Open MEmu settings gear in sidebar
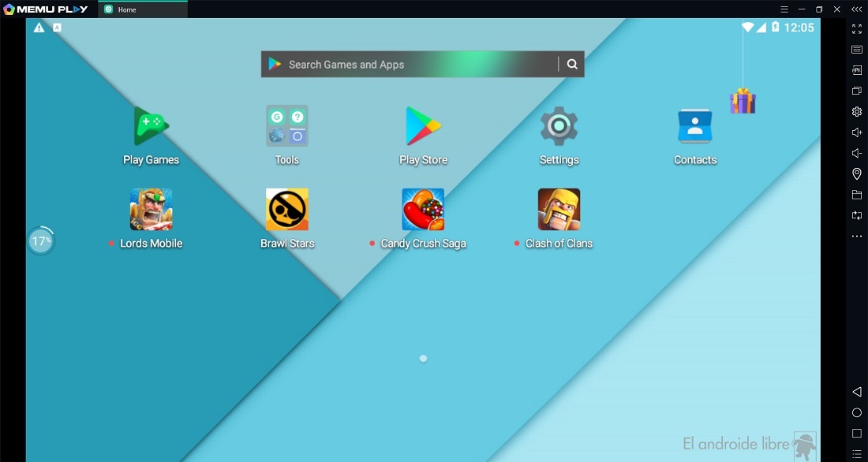 [856, 112]
